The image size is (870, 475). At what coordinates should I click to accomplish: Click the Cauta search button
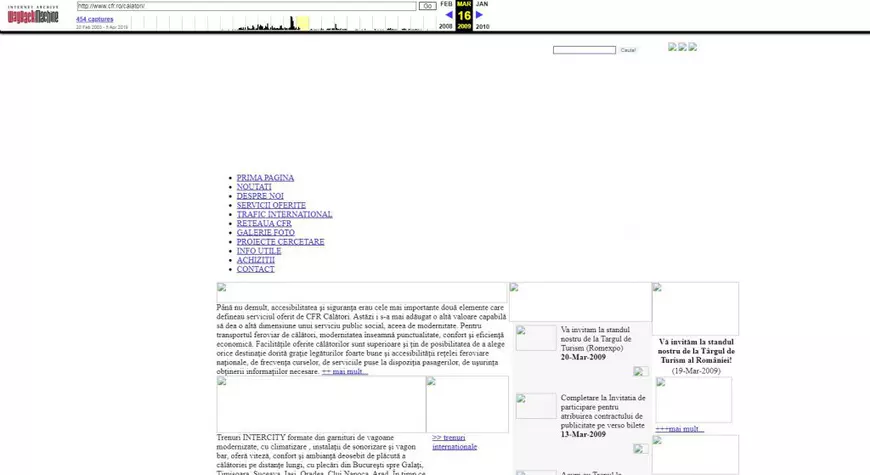click(x=628, y=50)
